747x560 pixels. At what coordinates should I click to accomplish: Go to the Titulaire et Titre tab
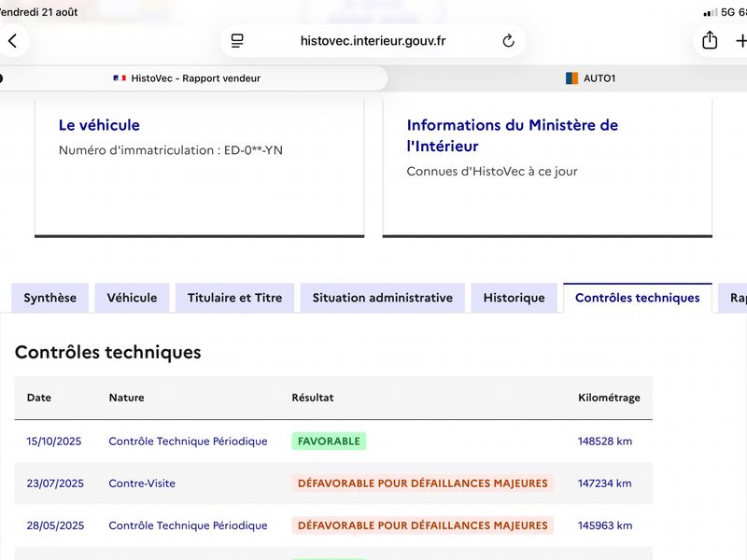pos(235,298)
